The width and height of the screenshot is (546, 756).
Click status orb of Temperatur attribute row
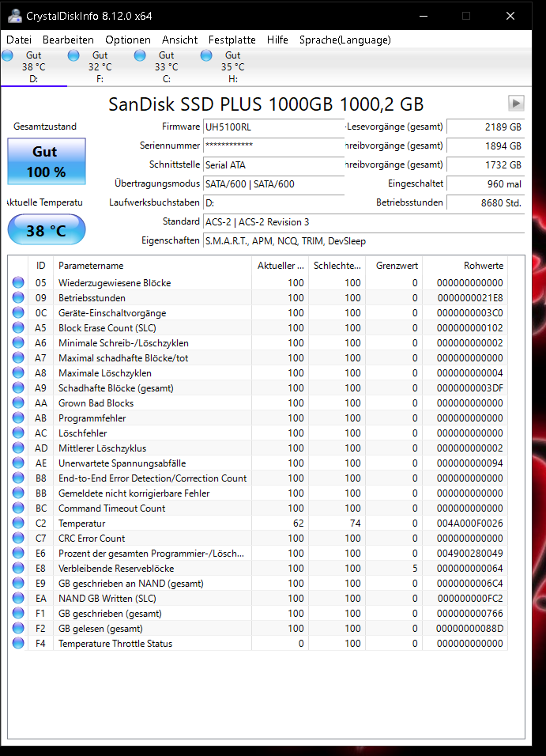pos(18,524)
